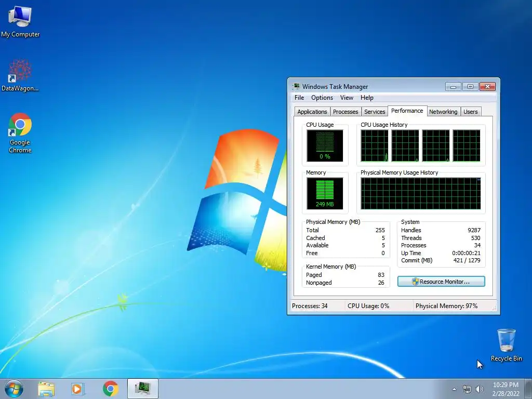Switch to the Services tab
Image resolution: width=532 pixels, height=399 pixels.
click(x=375, y=112)
